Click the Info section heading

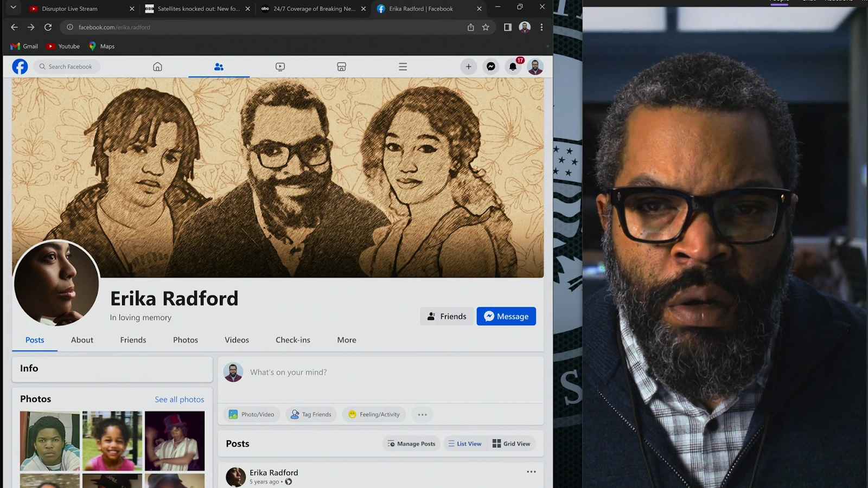click(x=29, y=369)
